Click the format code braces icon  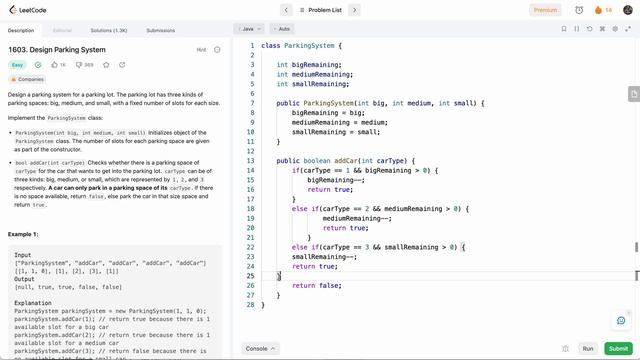click(x=576, y=29)
